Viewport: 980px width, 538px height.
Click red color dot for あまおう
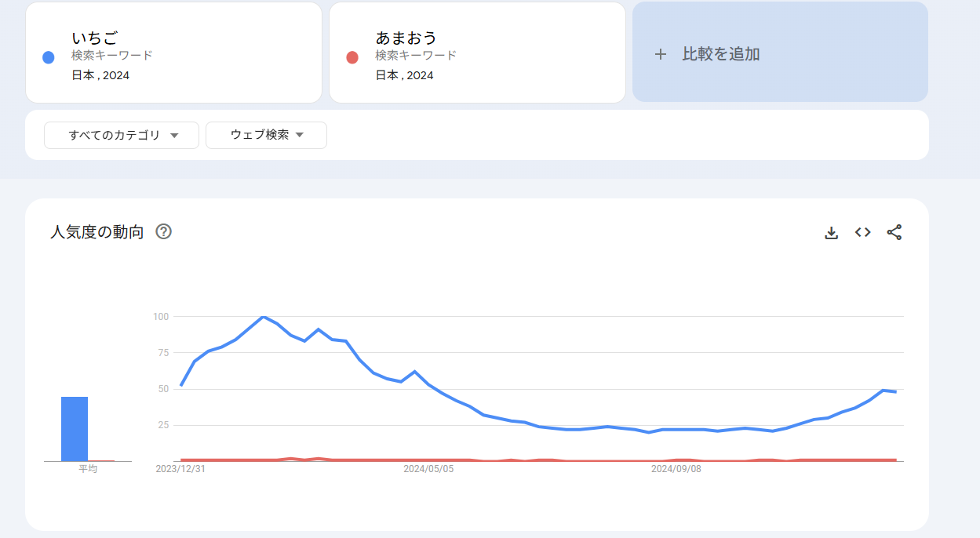[352, 57]
